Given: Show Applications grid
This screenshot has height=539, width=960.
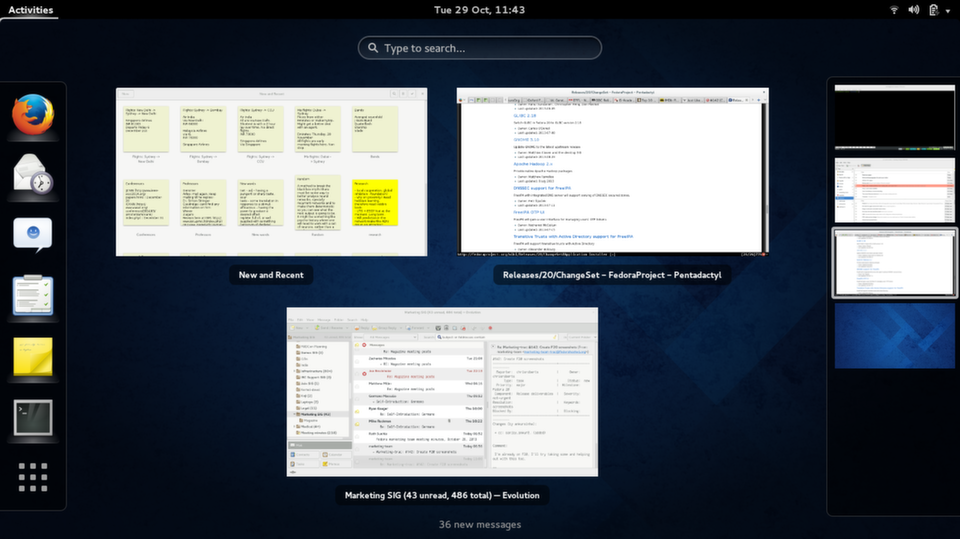Looking at the screenshot, I should coord(33,477).
